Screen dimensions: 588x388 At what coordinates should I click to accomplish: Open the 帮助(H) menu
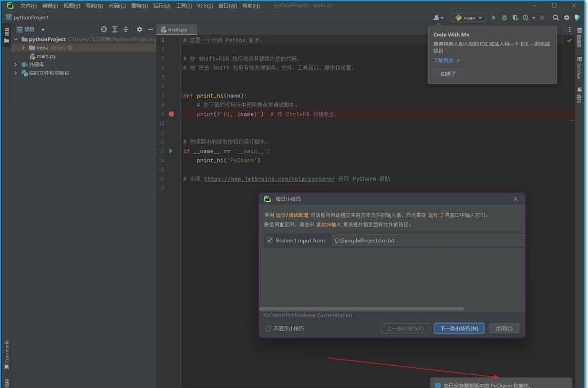tap(251, 6)
